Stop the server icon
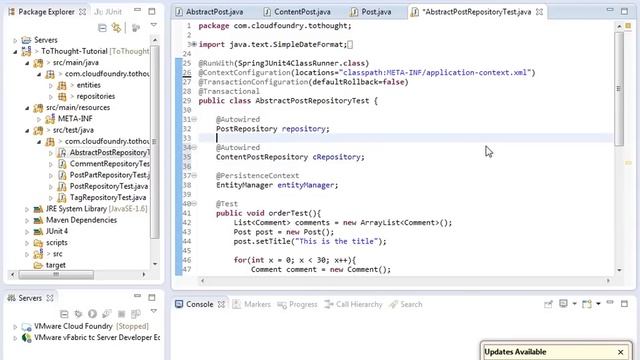The width and height of the screenshot is (640, 360). 121,314
